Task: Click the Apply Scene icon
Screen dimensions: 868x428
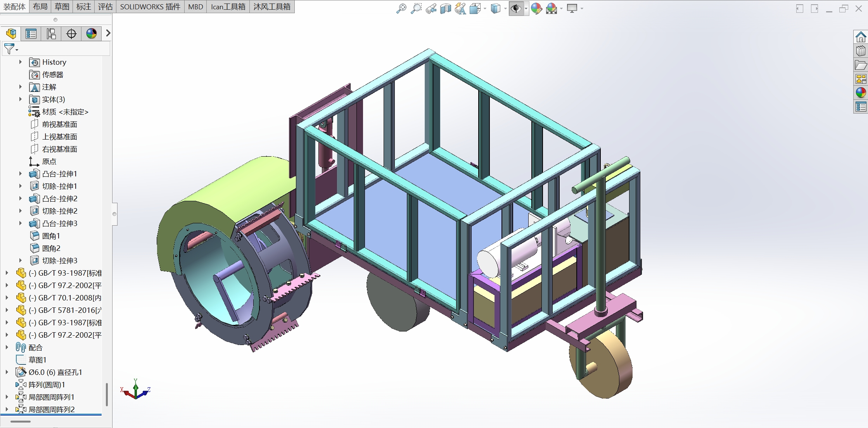Action: pyautogui.click(x=551, y=8)
